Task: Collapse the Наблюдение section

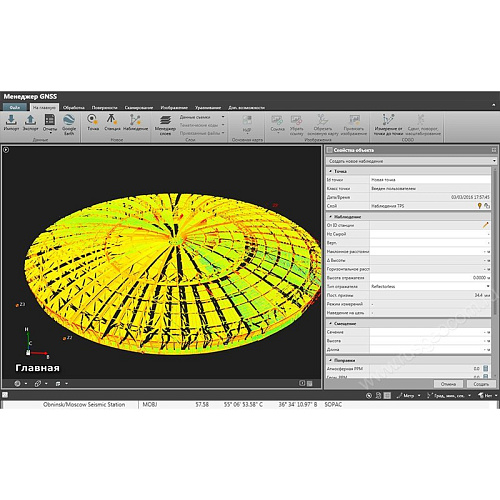Action: pyautogui.click(x=330, y=217)
